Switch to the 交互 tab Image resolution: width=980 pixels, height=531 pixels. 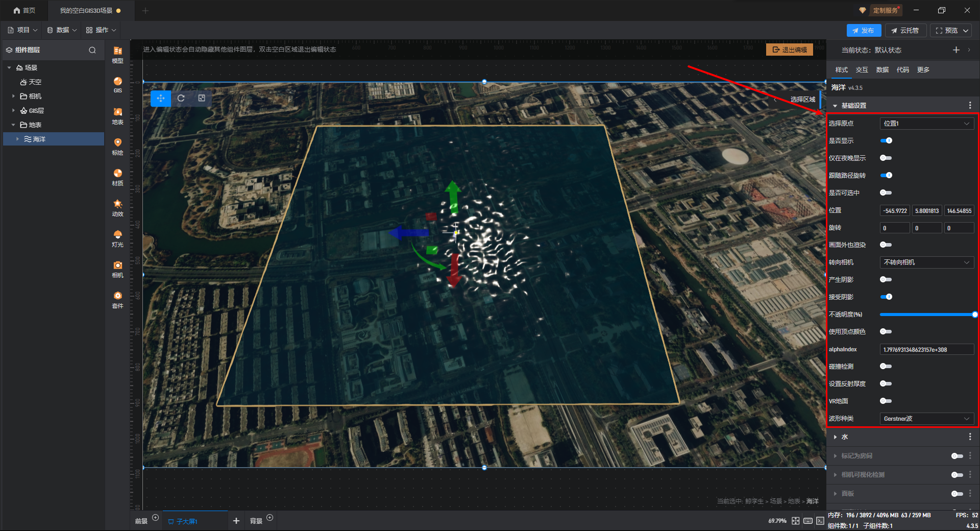point(862,70)
